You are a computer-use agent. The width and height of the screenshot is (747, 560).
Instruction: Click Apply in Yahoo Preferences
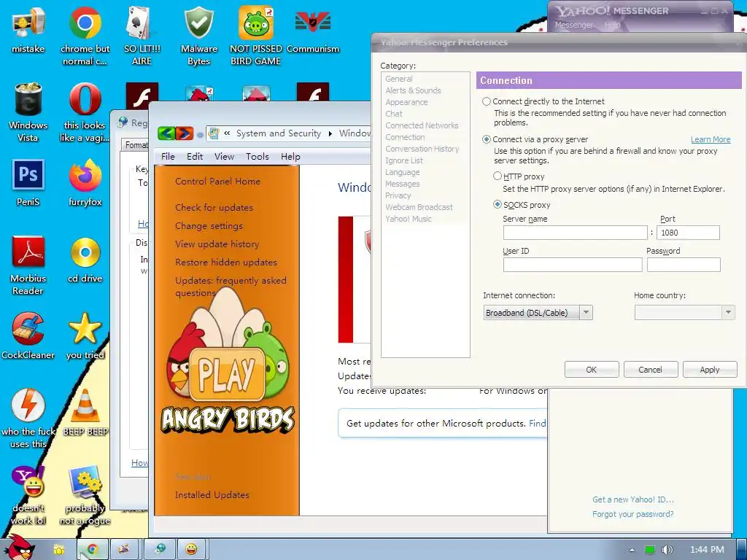click(709, 370)
